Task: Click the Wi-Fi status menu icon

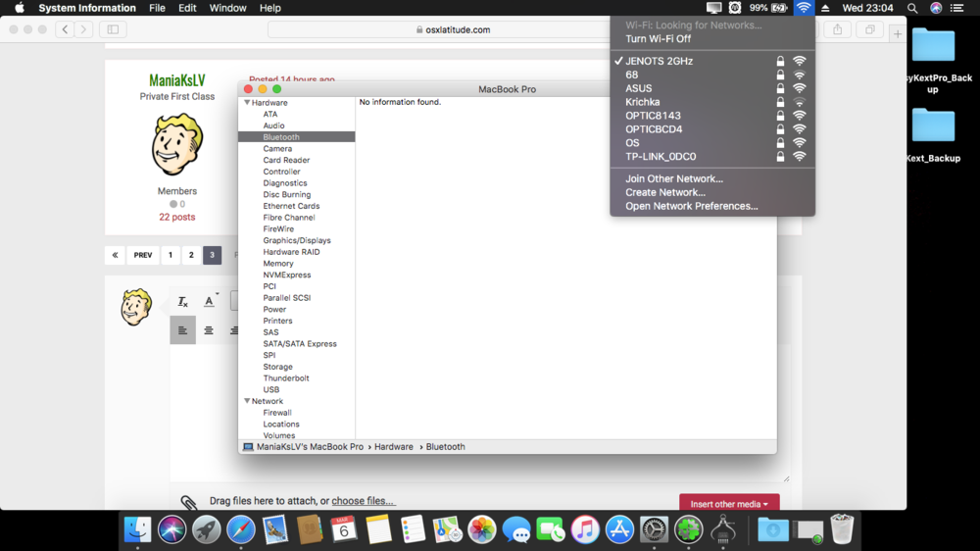Action: point(804,8)
